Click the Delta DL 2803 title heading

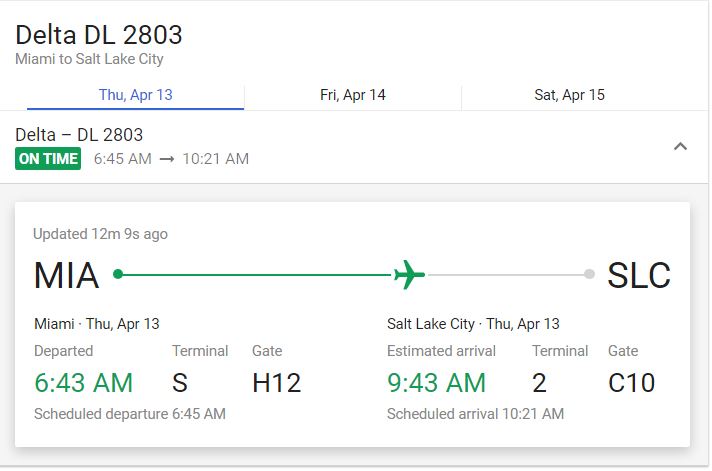tap(99, 35)
